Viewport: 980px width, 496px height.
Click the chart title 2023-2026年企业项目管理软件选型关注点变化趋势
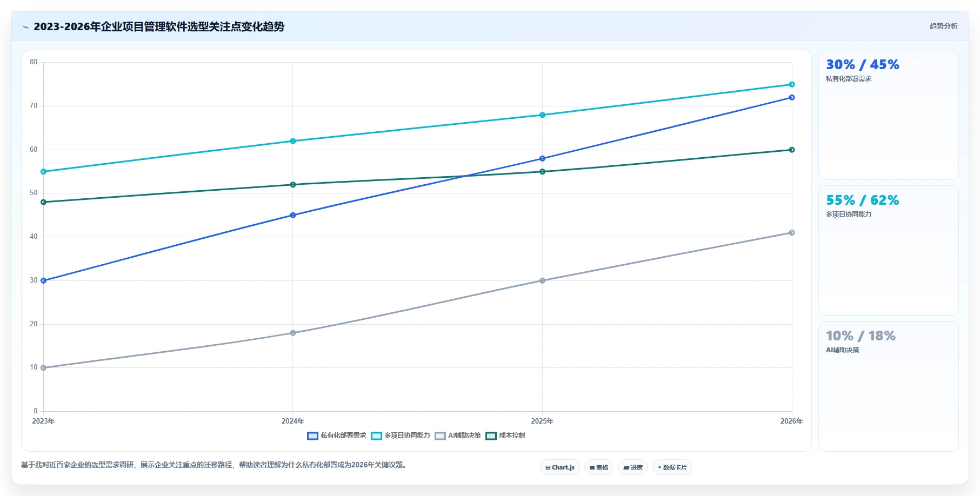tap(159, 26)
